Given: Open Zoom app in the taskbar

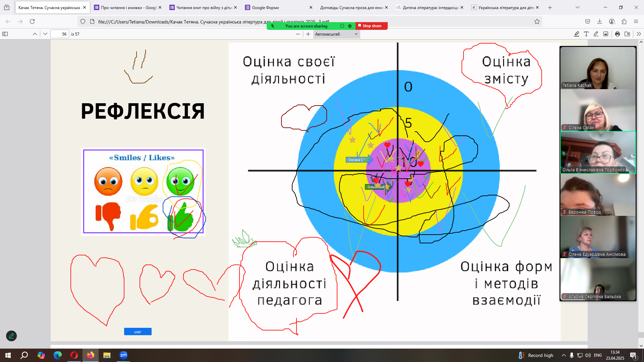Looking at the screenshot, I should click(123, 355).
